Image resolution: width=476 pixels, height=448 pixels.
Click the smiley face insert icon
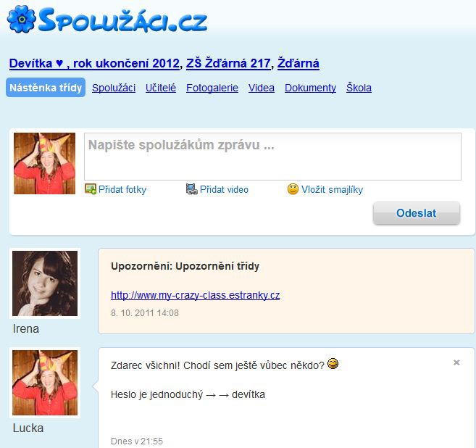tap(293, 189)
